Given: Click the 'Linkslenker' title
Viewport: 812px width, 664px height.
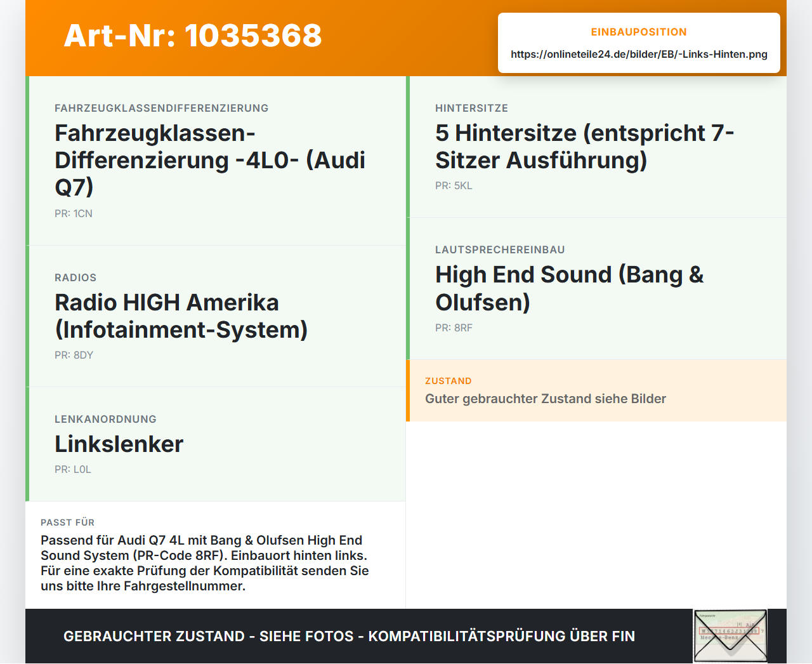Looking at the screenshot, I should [119, 444].
